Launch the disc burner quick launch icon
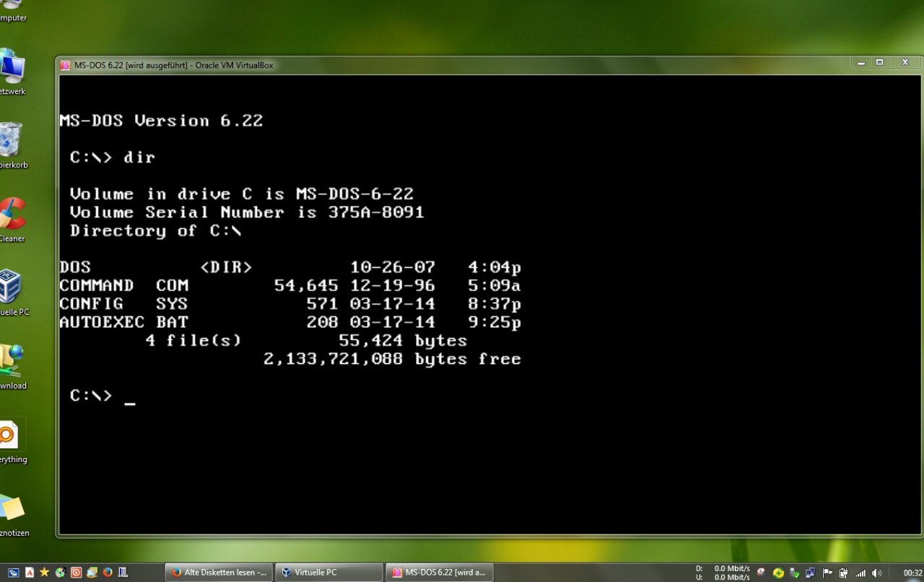924x582 pixels. (x=61, y=573)
